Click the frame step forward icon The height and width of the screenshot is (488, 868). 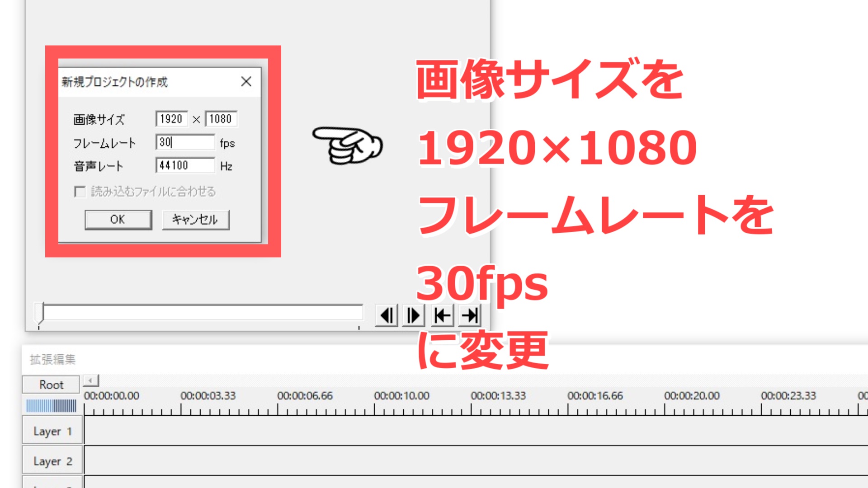pyautogui.click(x=414, y=316)
